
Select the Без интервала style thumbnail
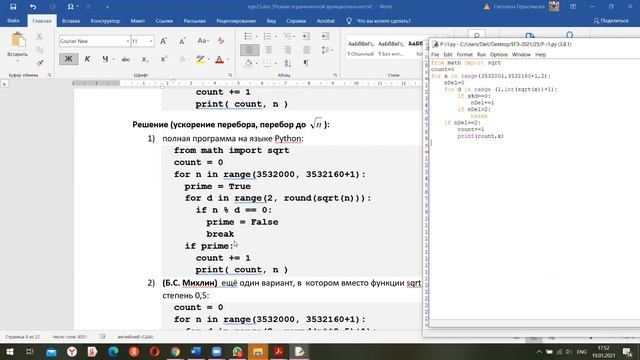[391, 48]
